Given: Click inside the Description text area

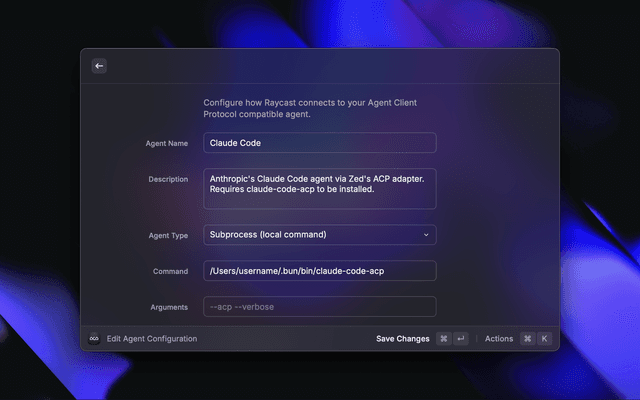Looking at the screenshot, I should point(319,188).
